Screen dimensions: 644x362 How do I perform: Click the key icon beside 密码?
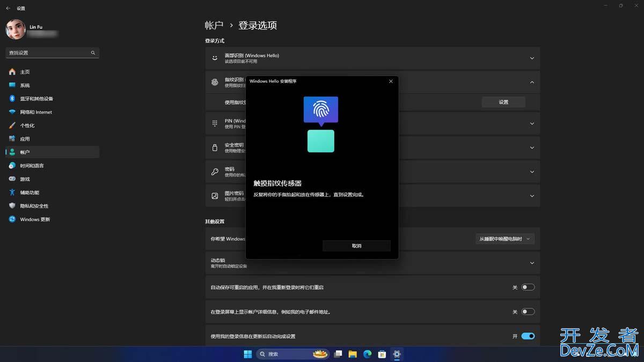tap(215, 172)
